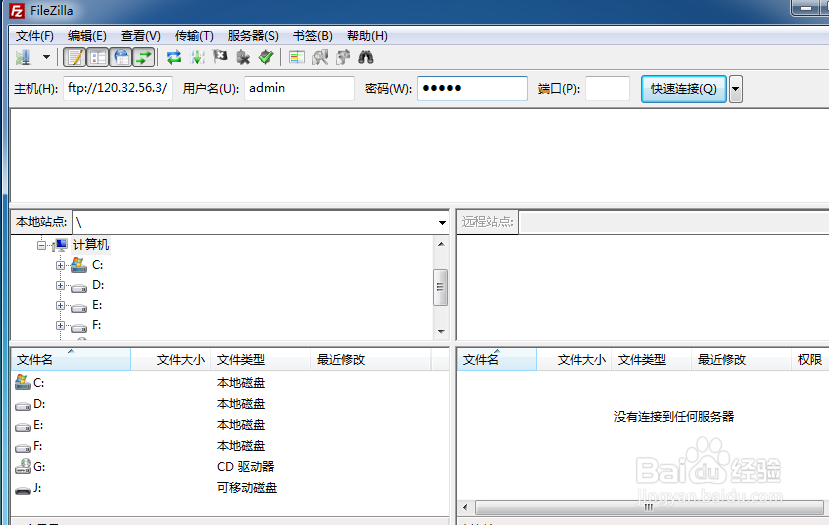Search remote files binoculars icon

pos(366,57)
